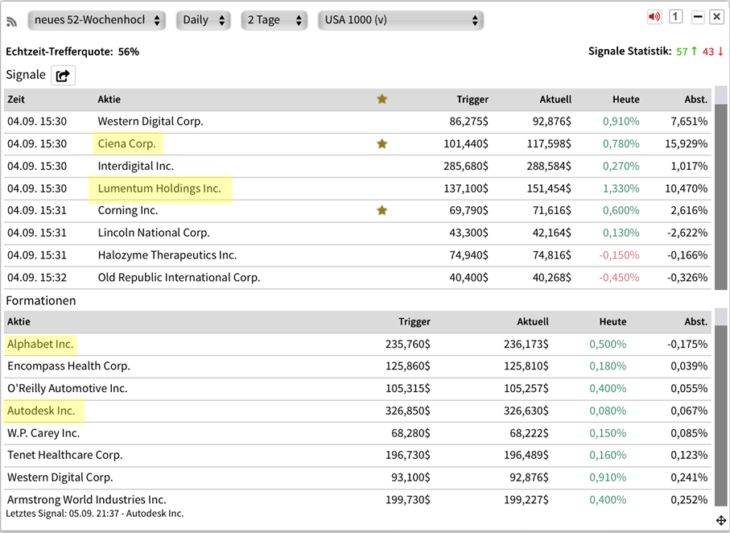Sort Formationen table by Aktie header

(19, 322)
